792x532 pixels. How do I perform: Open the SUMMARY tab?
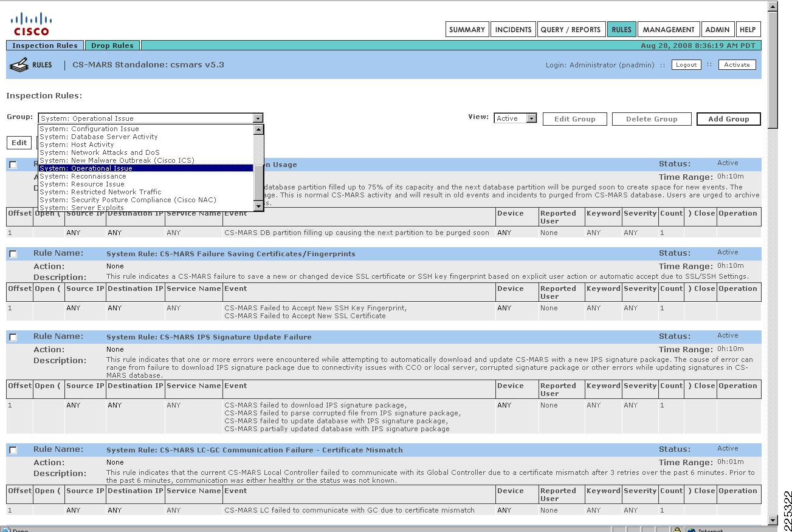point(467,29)
